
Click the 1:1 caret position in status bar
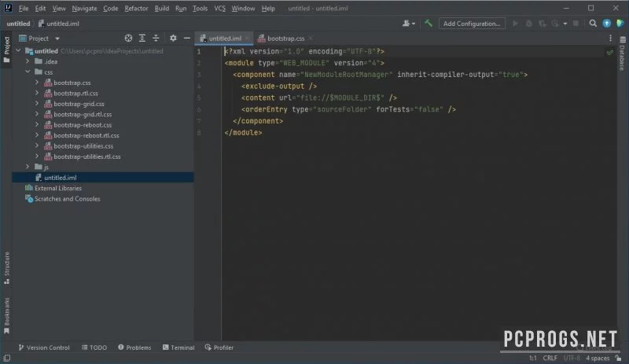tap(533, 358)
